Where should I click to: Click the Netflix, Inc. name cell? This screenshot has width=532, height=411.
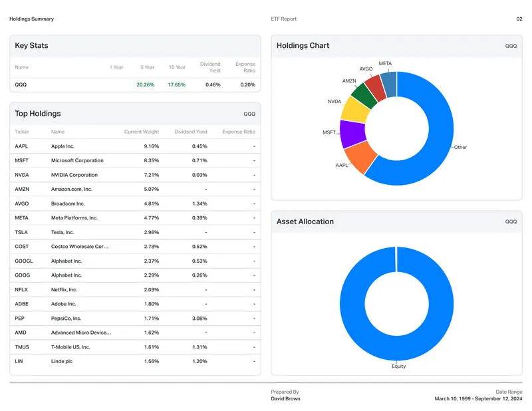point(64,289)
